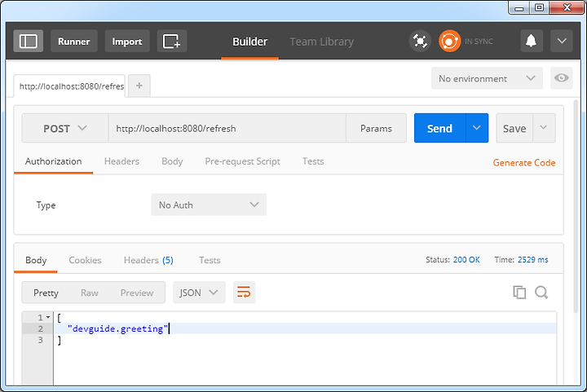Select the request Headers tab
Viewport: 587px width, 392px height.
click(x=121, y=161)
